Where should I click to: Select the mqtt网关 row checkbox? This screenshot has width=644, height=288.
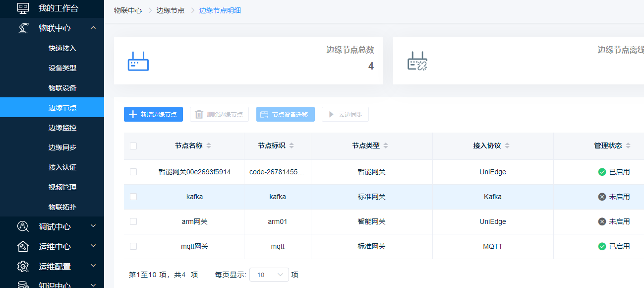[133, 246]
